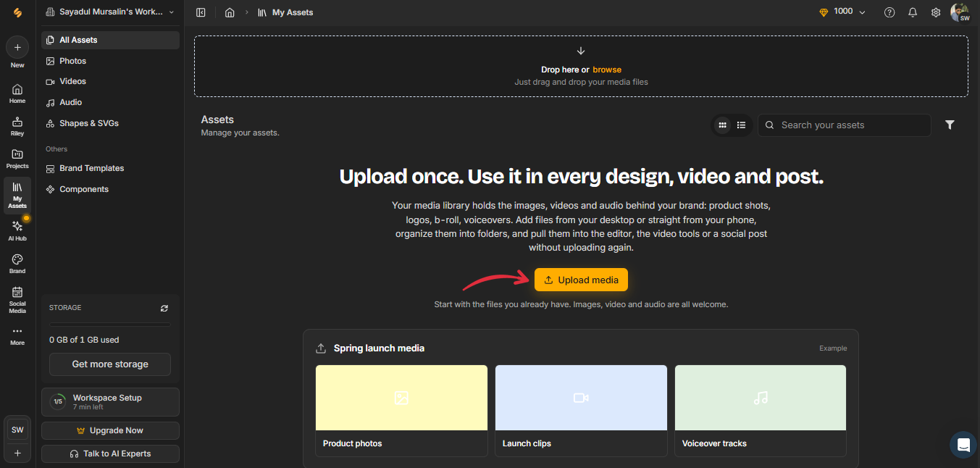Select Shapes & SVGs in the sidebar
This screenshot has width=980, height=468.
[x=110, y=123]
